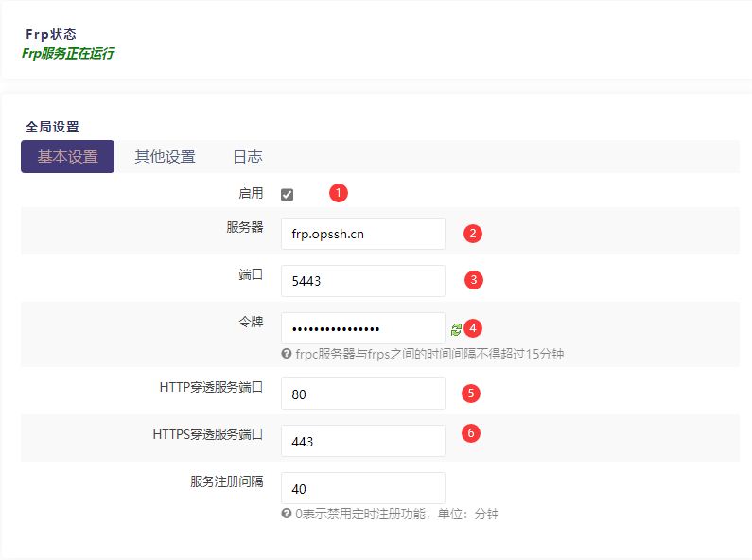
Task: Click the 令牌 password field
Action: [363, 328]
